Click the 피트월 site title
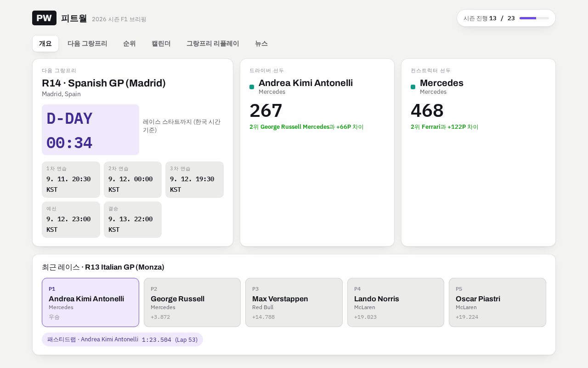588x368 pixels. (x=74, y=18)
